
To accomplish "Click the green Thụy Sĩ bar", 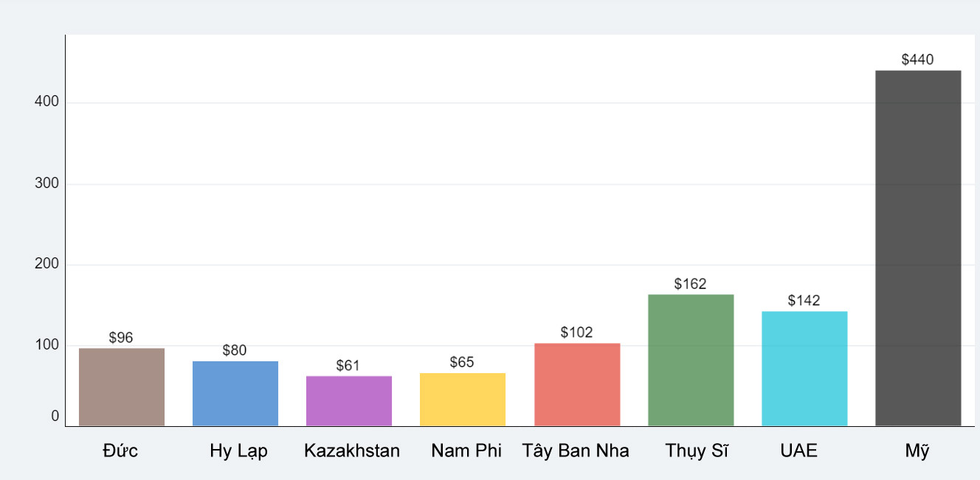I will pos(691,361).
